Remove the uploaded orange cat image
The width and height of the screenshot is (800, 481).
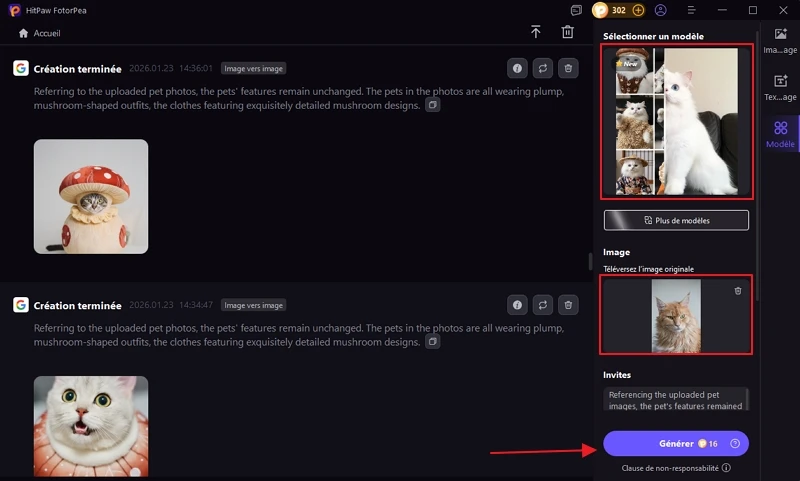[x=738, y=290]
